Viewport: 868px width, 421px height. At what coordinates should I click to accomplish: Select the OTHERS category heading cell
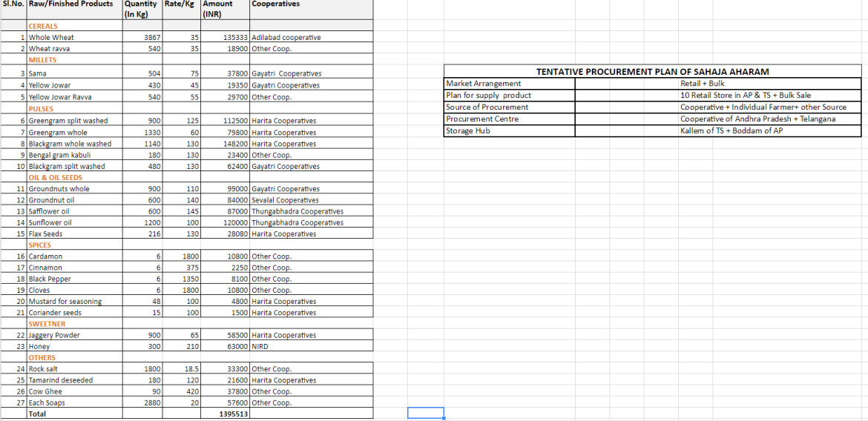tap(74, 358)
